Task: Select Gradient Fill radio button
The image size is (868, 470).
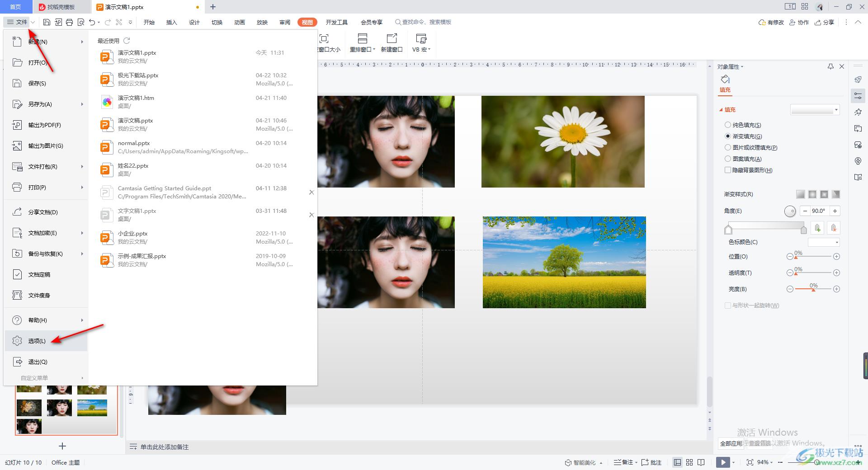Action: pos(728,136)
